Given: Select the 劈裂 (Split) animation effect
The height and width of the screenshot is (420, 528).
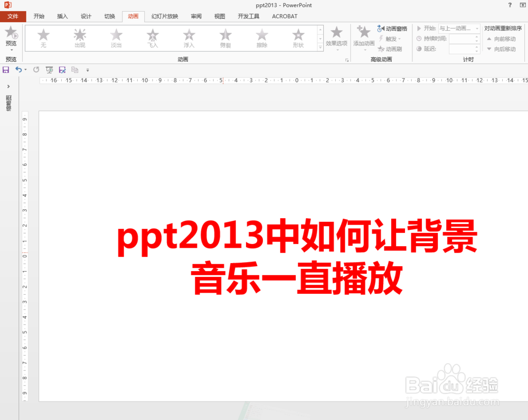Looking at the screenshot, I should 225,38.
